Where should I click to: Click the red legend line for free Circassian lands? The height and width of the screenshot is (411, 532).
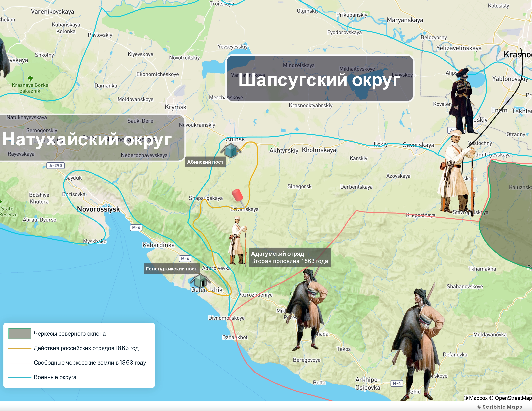(x=20, y=363)
